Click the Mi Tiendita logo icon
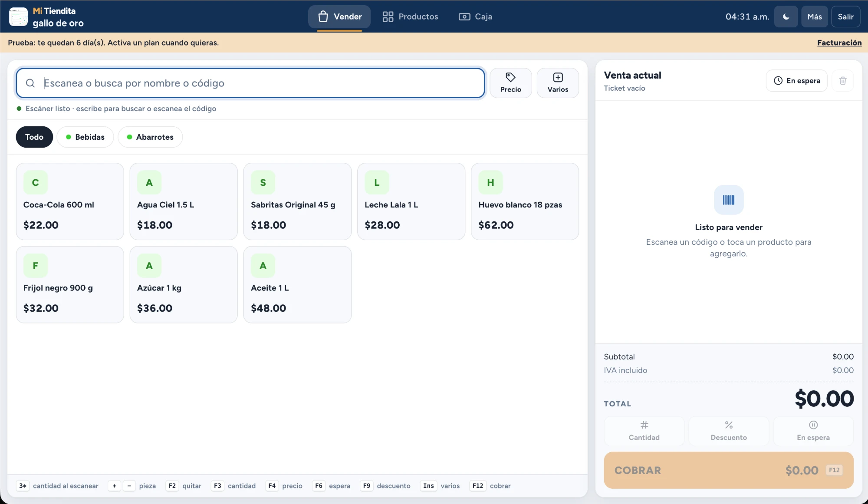 (x=18, y=16)
